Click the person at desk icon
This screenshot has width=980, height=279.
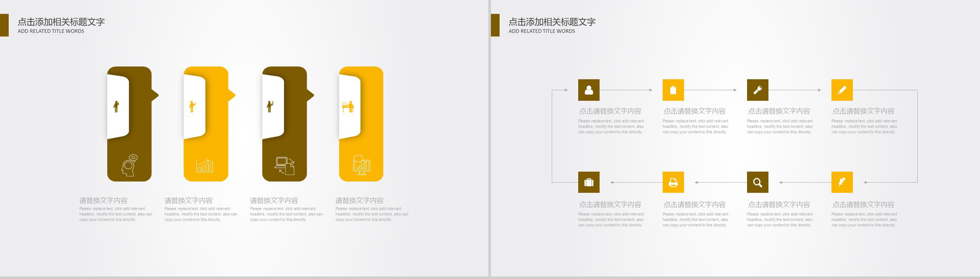pyautogui.click(x=348, y=106)
